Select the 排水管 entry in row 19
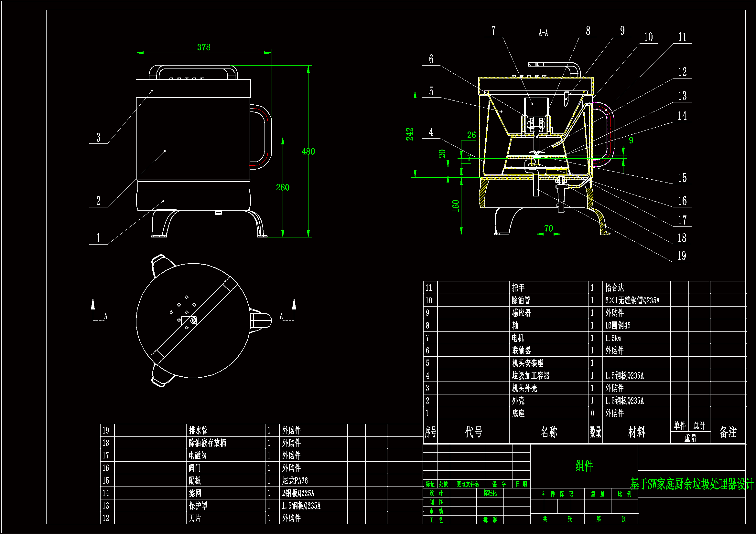This screenshot has height=534, width=756. [198, 430]
